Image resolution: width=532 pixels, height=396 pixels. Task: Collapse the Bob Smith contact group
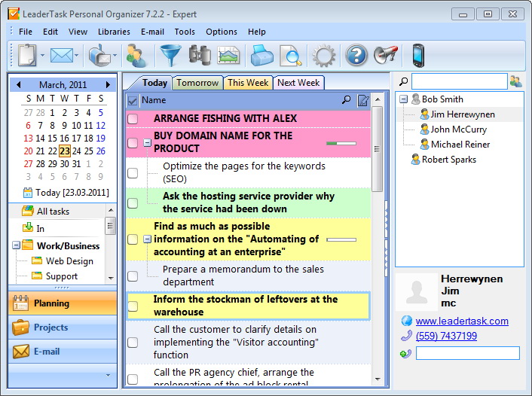pos(403,99)
